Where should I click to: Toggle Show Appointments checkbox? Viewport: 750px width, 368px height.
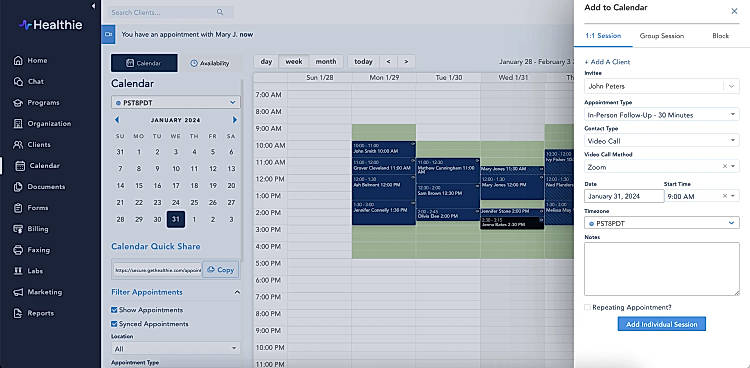[114, 310]
